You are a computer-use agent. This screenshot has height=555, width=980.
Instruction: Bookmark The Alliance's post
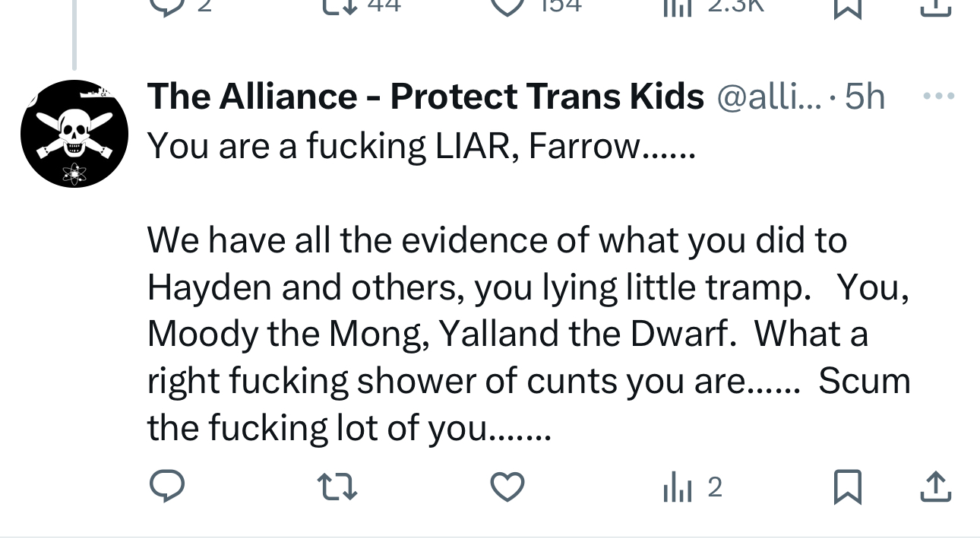pos(847,487)
